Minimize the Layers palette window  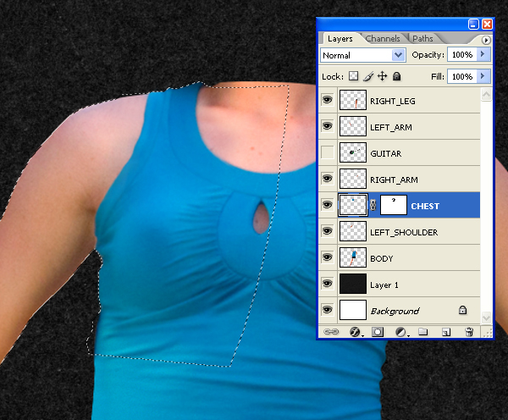tap(473, 24)
